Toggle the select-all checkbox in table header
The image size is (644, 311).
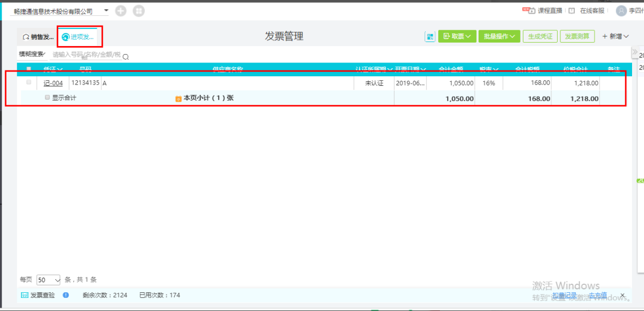(x=29, y=69)
